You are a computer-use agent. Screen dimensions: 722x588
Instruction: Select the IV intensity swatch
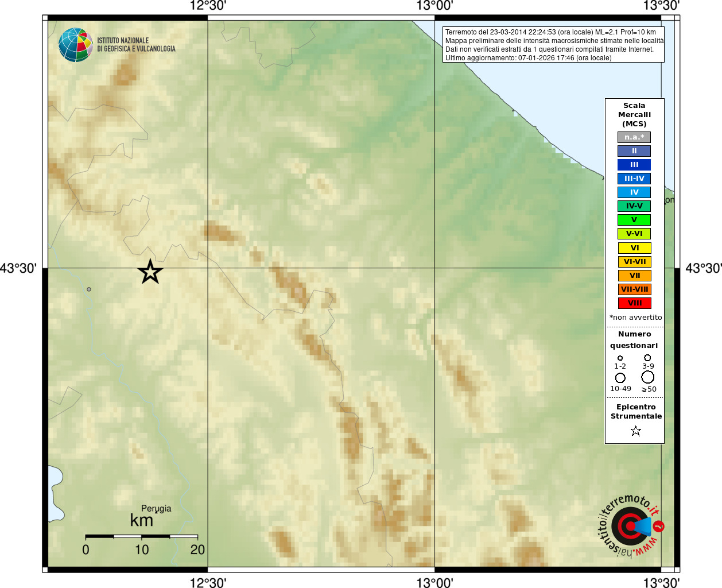tap(634, 192)
